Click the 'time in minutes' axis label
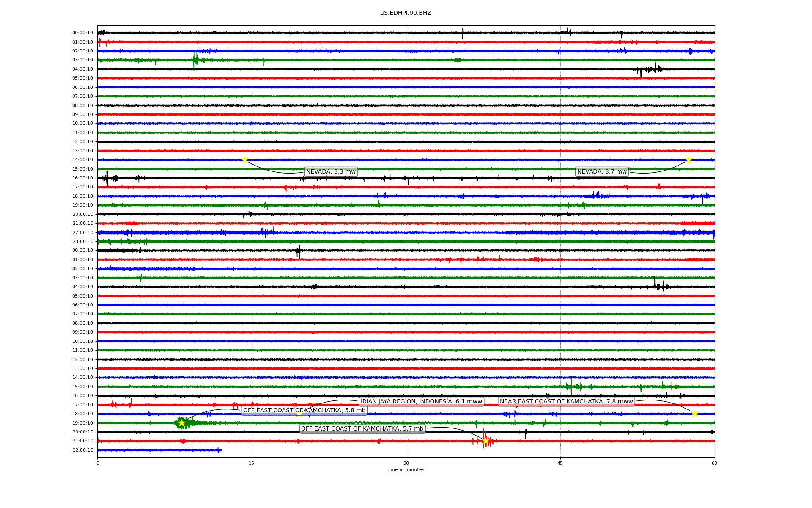Screen dimensions: 812x508 [x=406, y=469]
